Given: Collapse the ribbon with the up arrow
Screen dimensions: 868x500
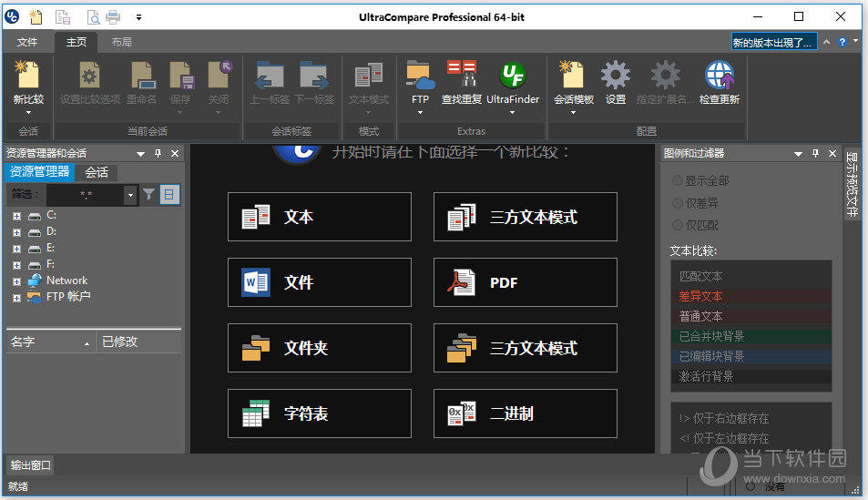Looking at the screenshot, I should tap(826, 42).
